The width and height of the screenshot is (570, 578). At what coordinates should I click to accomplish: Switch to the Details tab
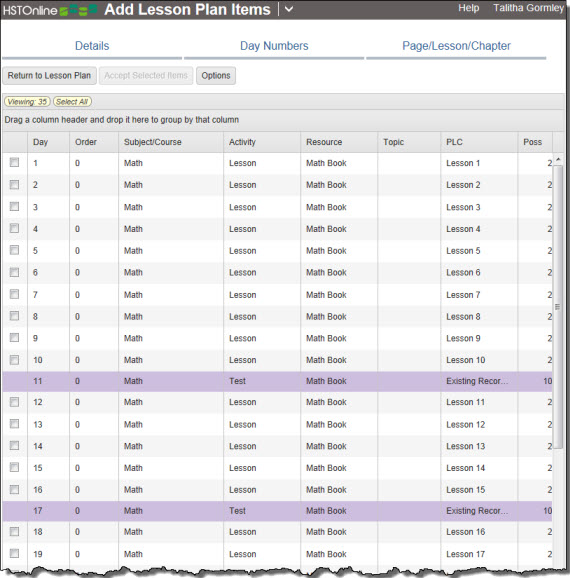click(92, 46)
